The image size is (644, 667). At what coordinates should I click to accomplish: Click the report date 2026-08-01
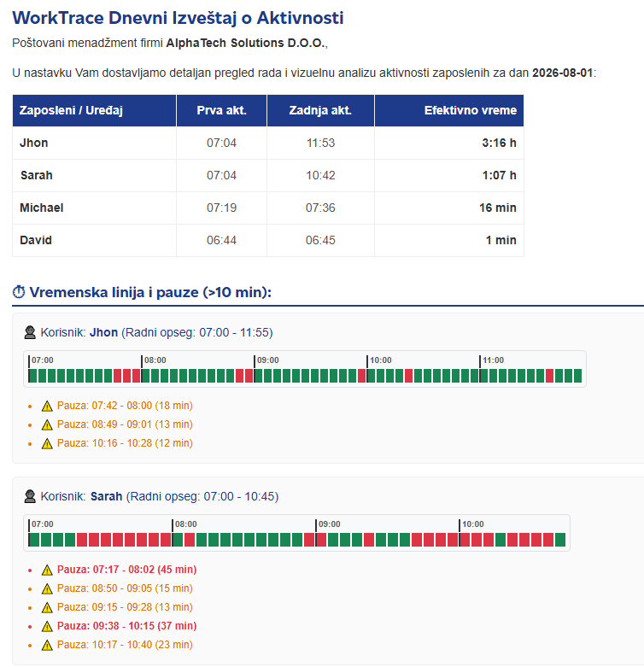pos(562,73)
